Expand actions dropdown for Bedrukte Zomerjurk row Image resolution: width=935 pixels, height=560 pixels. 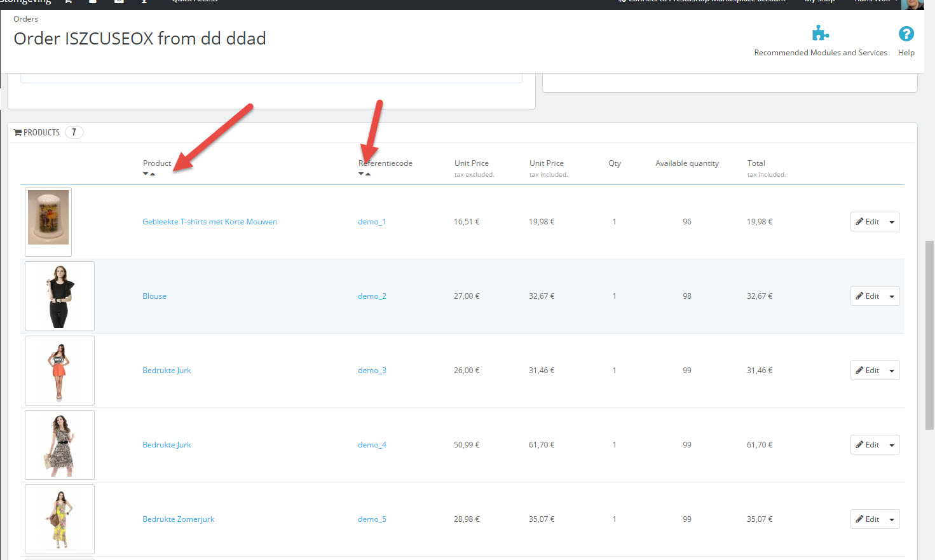(892, 519)
